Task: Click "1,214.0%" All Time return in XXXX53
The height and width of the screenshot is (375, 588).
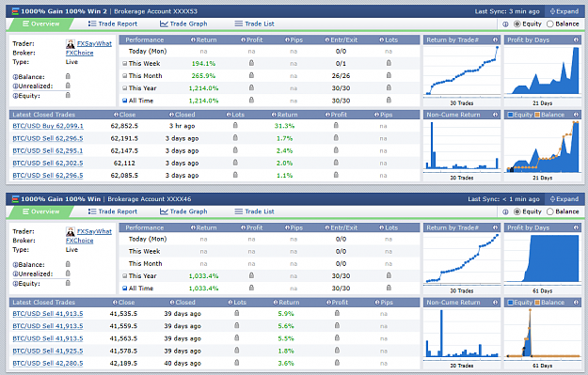Action: 203,101
